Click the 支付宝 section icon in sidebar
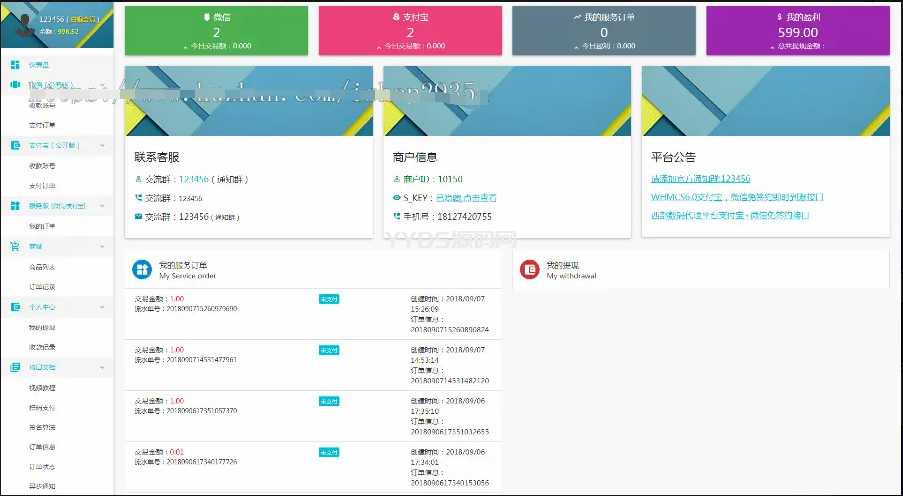The width and height of the screenshot is (903, 496). (15, 145)
